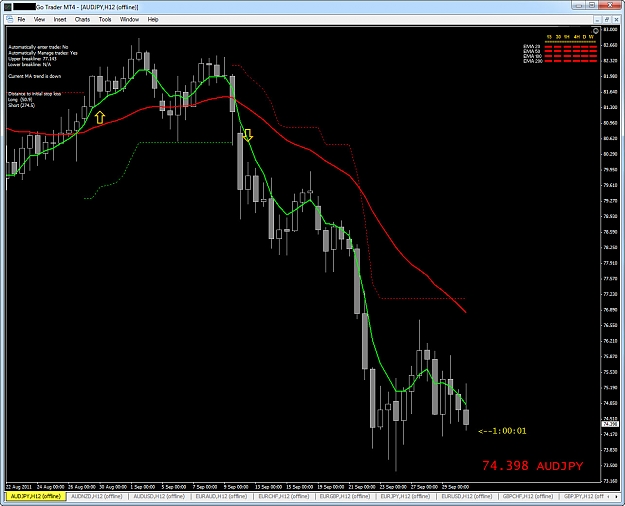
Task: Switch to the EURUSD,H12 chart tab
Action: pos(466,496)
